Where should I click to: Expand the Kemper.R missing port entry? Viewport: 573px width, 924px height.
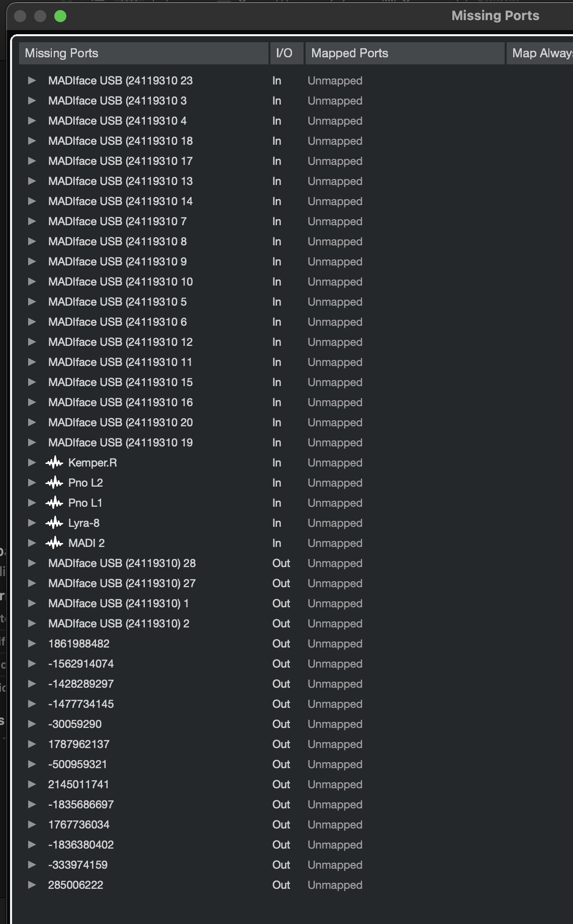click(x=32, y=463)
